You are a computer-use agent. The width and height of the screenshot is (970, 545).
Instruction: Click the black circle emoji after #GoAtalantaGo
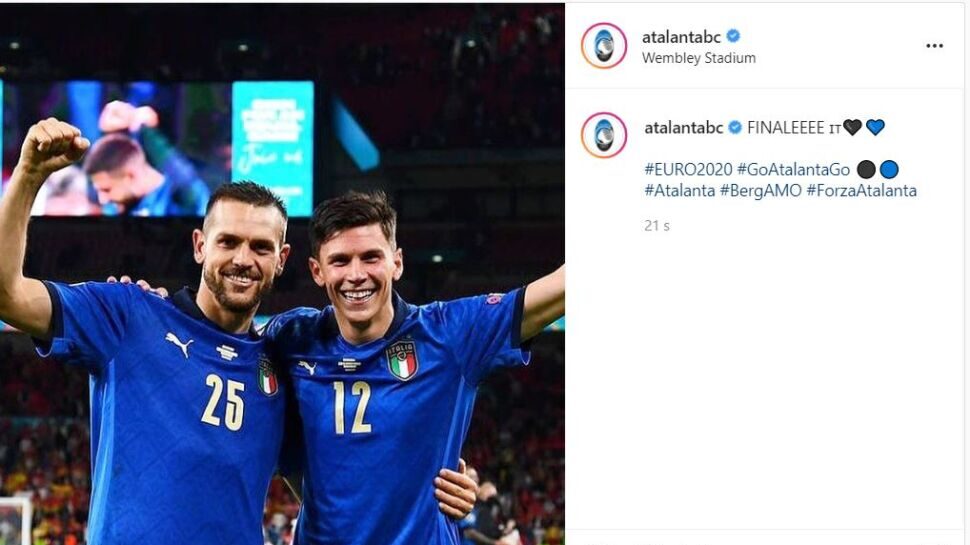click(866, 170)
